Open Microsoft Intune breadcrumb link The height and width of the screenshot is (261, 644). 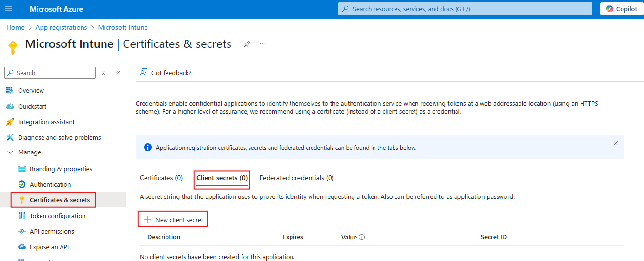pyautogui.click(x=123, y=28)
